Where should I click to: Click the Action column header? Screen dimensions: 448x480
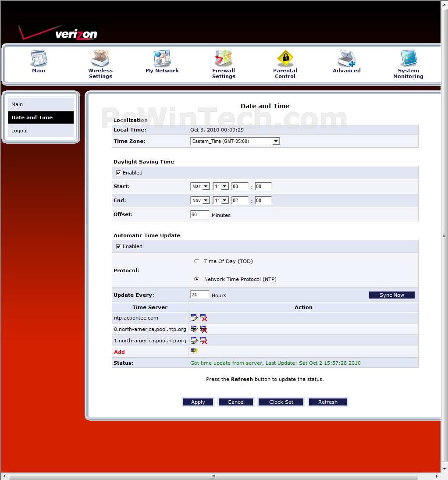(x=303, y=307)
